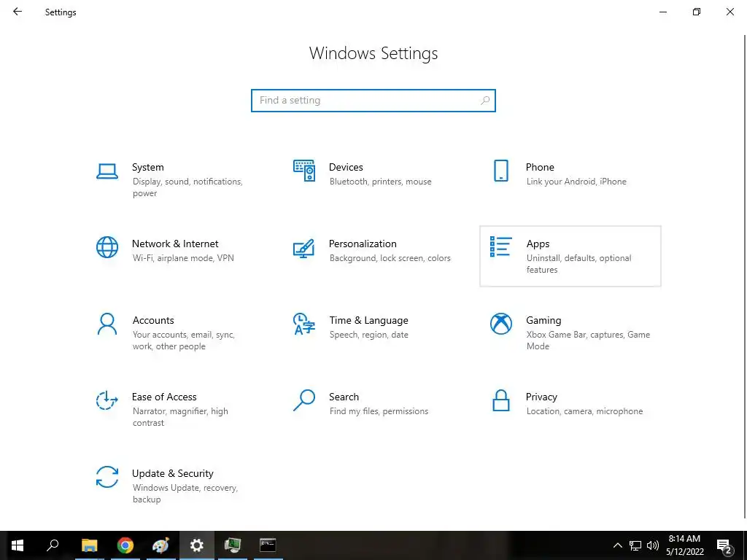Viewport: 747px width, 560px height.
Task: Open the Apps list icon
Action: (x=500, y=246)
